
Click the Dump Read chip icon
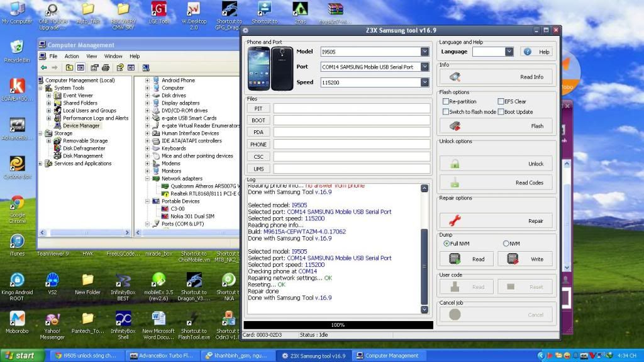pyautogui.click(x=455, y=259)
